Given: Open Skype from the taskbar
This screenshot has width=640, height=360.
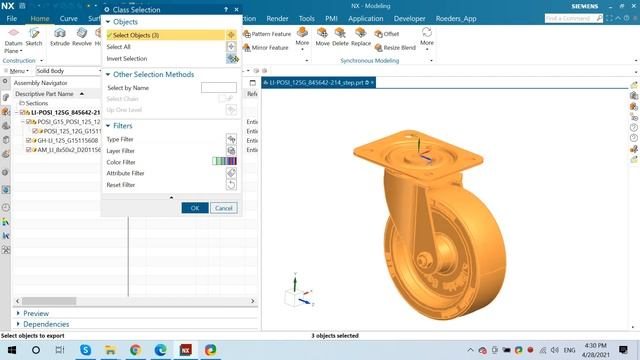Looking at the screenshot, I should point(85,350).
